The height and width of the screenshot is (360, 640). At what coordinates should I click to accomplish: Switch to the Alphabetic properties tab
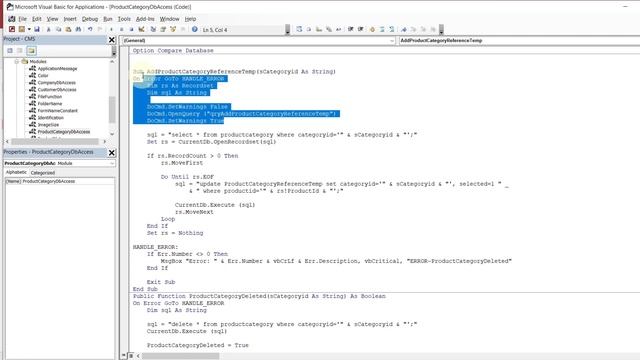click(x=16, y=172)
